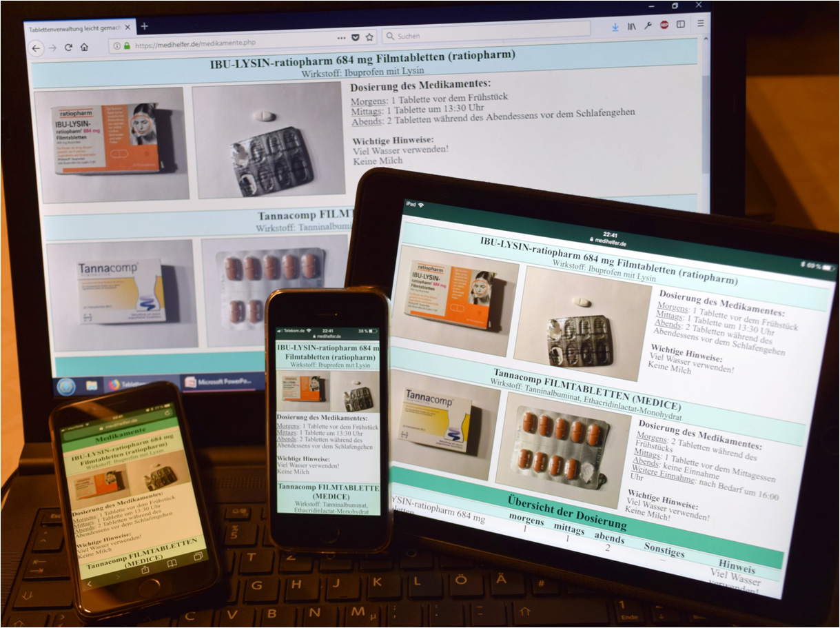This screenshot has height=628, width=840.
Task: Click the underlined Abends label on the laptop page
Action: click(366, 121)
